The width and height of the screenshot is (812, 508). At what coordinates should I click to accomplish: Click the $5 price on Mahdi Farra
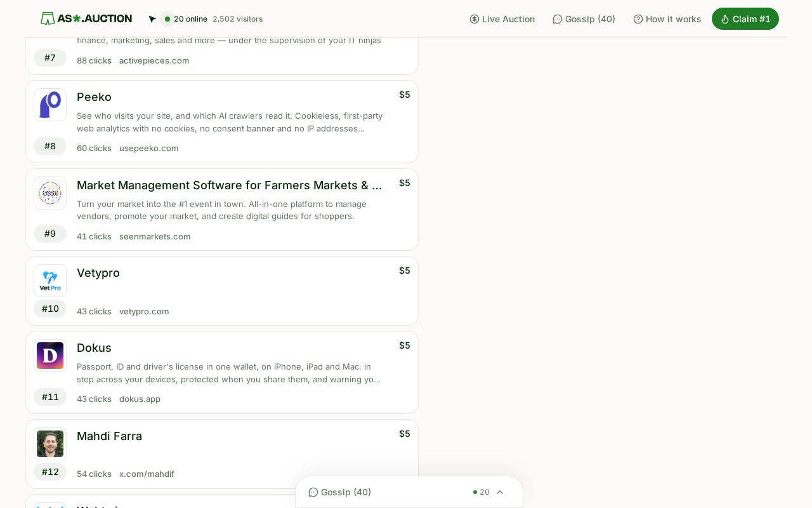pyautogui.click(x=405, y=434)
